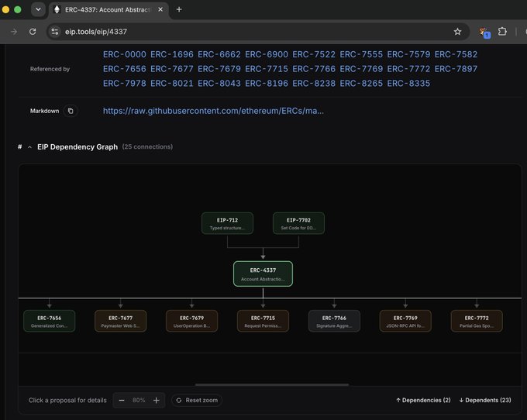Select the ERC-7656 node in the graph

(x=49, y=322)
